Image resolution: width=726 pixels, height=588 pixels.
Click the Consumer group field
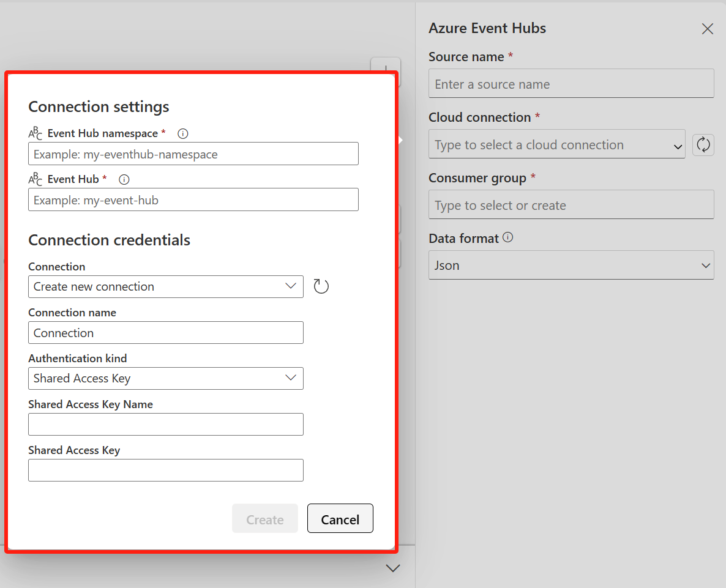click(x=571, y=204)
